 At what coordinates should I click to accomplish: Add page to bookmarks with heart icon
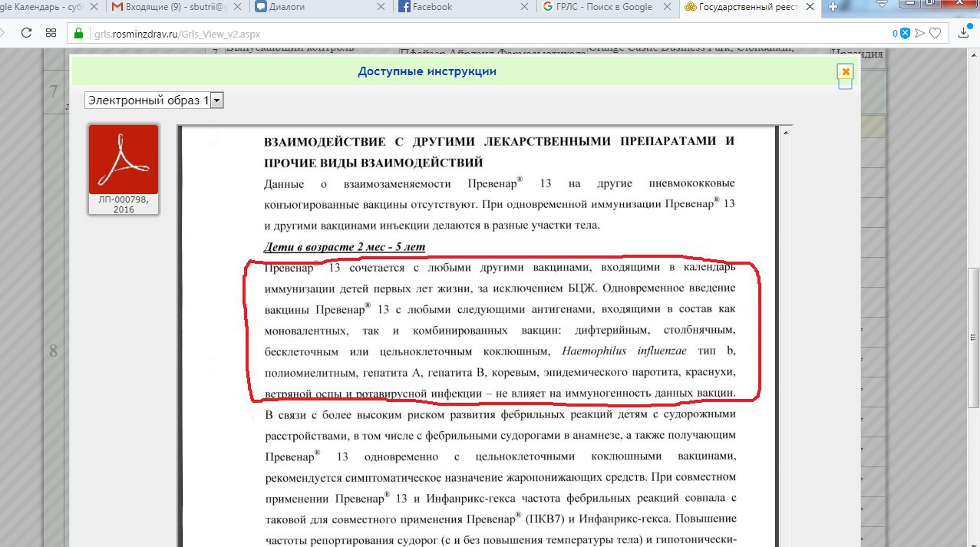tap(935, 33)
